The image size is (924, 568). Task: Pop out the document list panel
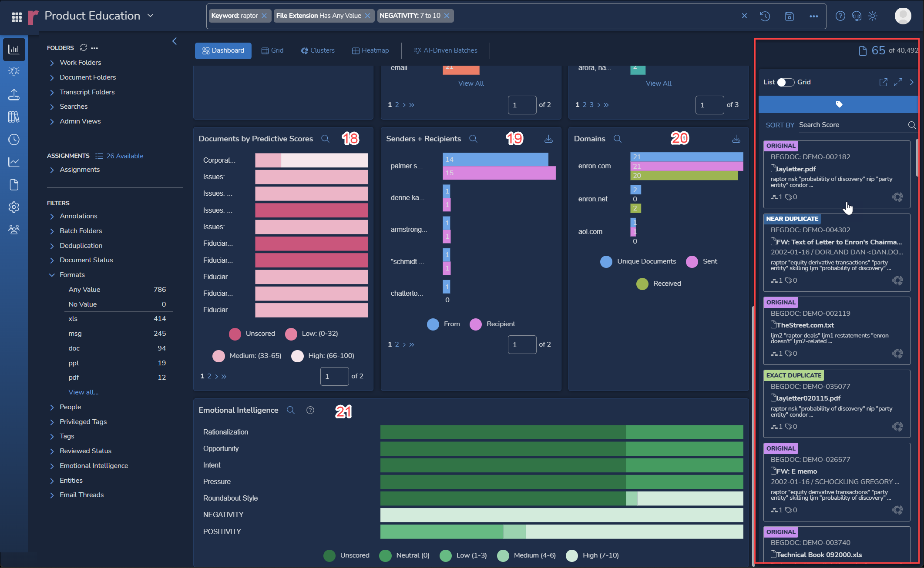tap(883, 82)
